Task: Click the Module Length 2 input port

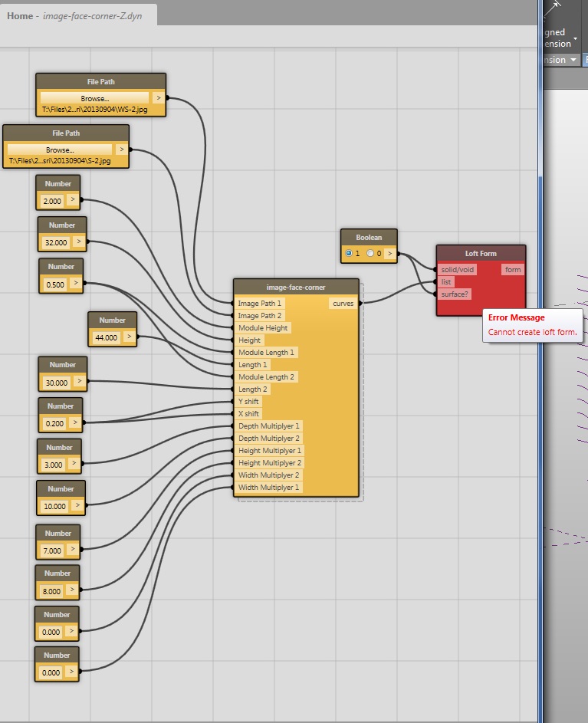Action: point(266,376)
